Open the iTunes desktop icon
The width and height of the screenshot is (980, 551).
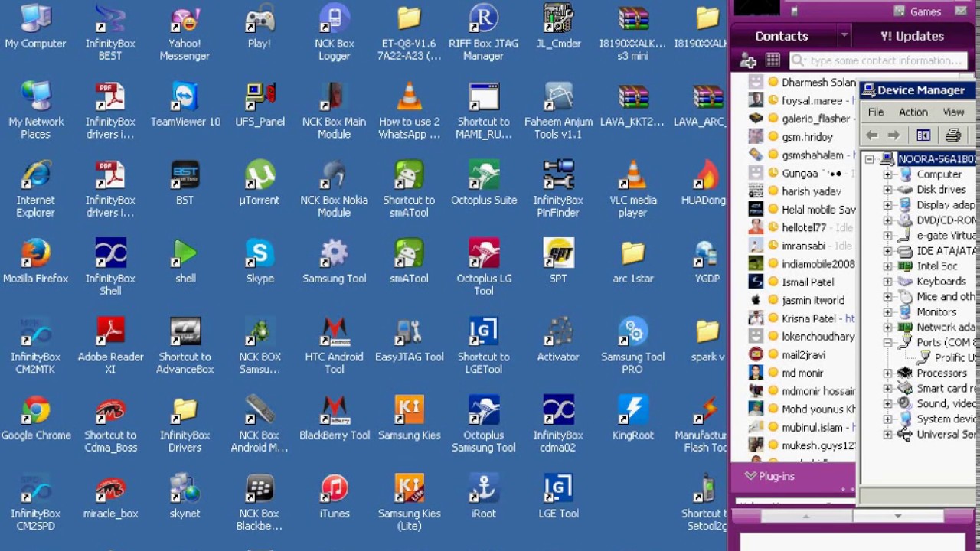coord(335,495)
